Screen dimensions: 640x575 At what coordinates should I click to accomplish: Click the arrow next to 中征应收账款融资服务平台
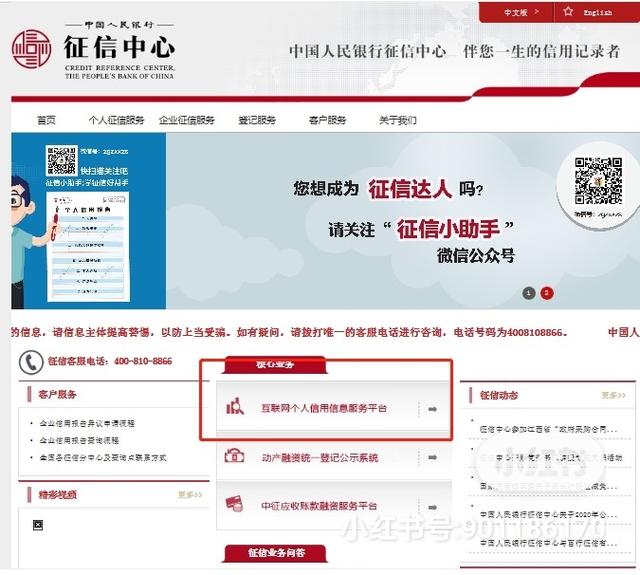pyautogui.click(x=432, y=507)
